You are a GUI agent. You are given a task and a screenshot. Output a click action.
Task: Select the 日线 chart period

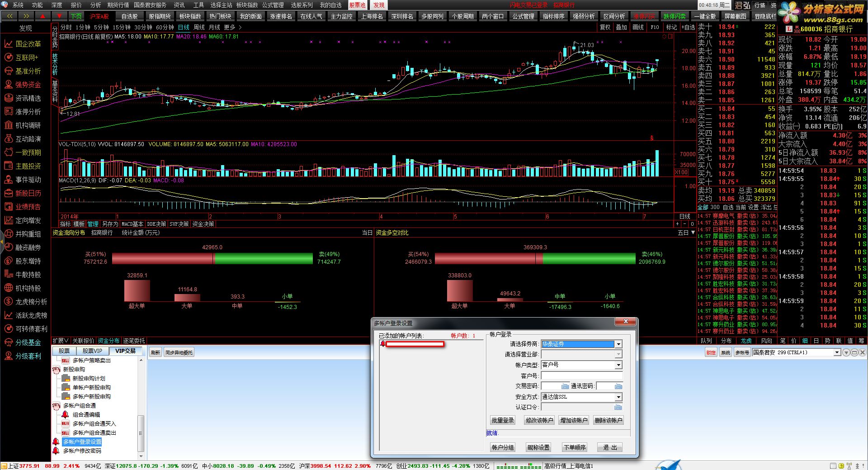coord(184,28)
